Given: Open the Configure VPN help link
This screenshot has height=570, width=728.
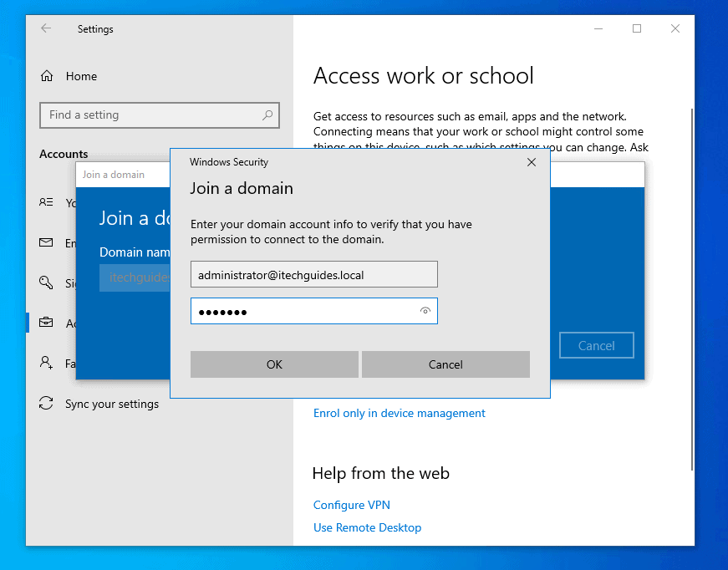Looking at the screenshot, I should click(352, 505).
